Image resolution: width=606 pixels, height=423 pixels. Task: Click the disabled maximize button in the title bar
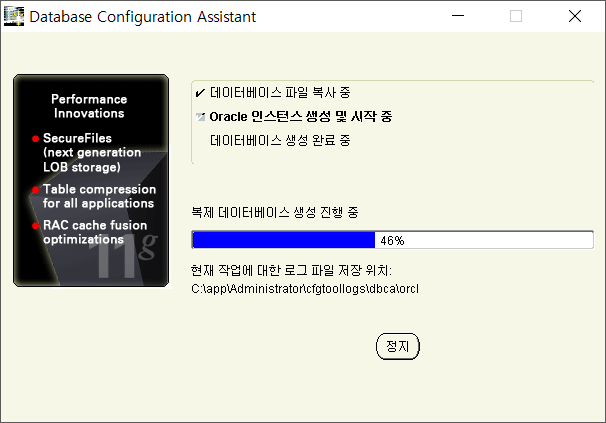(x=516, y=16)
